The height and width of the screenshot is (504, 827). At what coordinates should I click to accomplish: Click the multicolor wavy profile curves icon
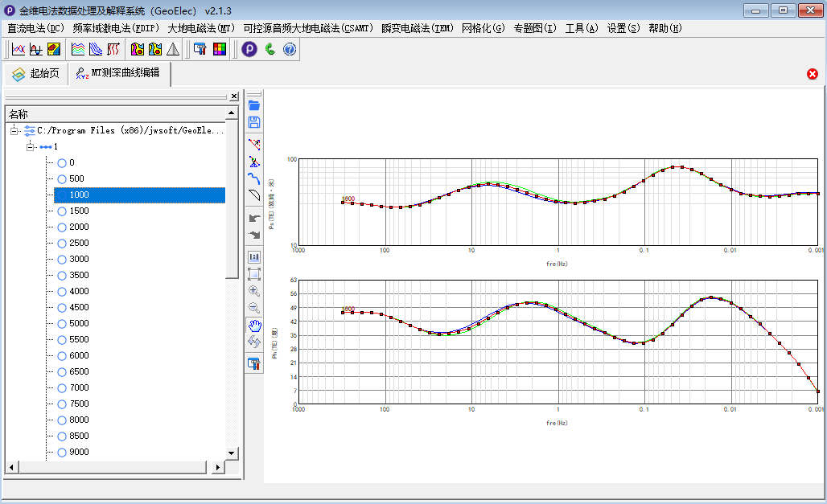[78, 49]
